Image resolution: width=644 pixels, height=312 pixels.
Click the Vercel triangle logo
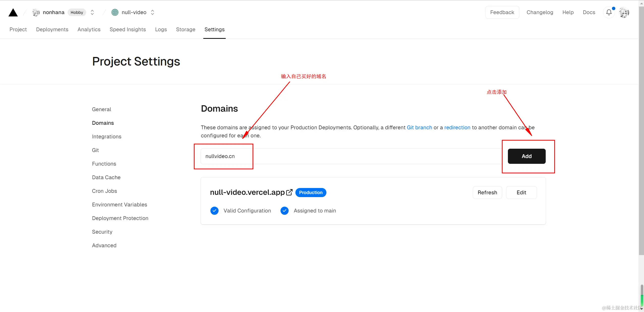point(13,13)
